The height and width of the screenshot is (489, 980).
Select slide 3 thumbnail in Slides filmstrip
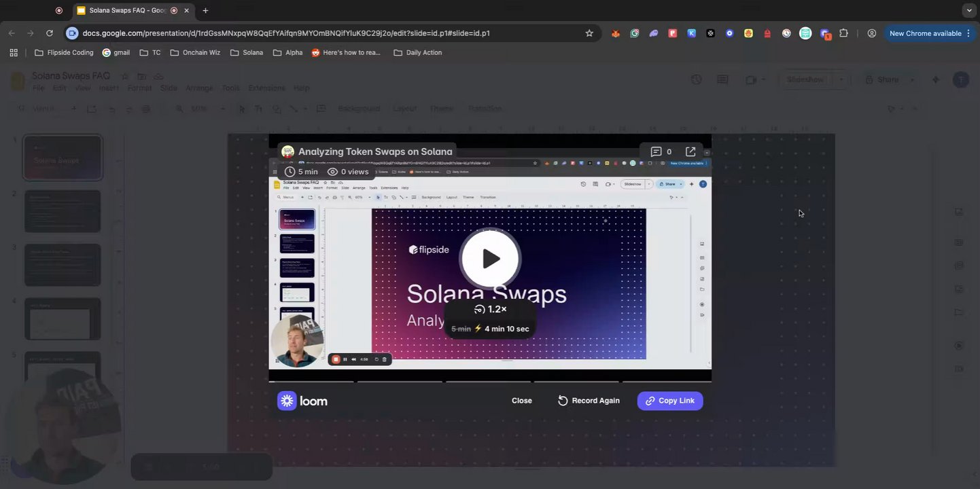pos(63,265)
